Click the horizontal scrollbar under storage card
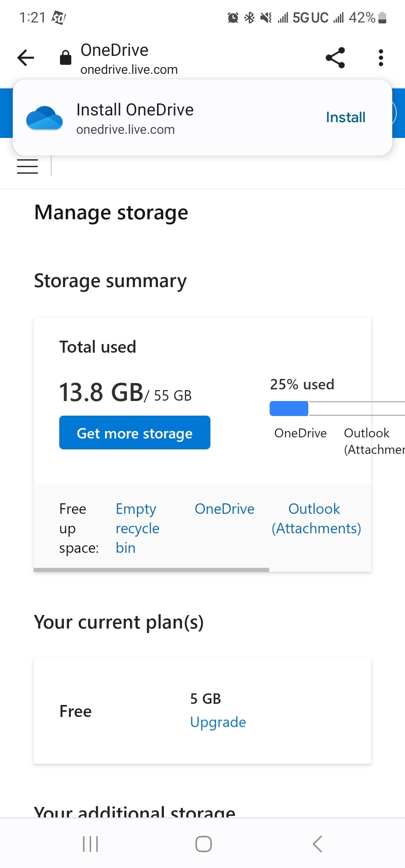This screenshot has width=405, height=868. (151, 570)
